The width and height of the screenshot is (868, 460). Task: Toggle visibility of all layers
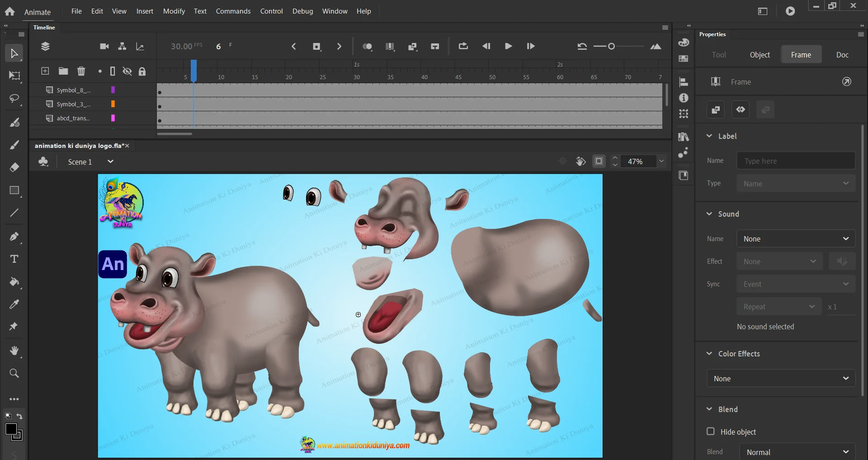tap(127, 71)
